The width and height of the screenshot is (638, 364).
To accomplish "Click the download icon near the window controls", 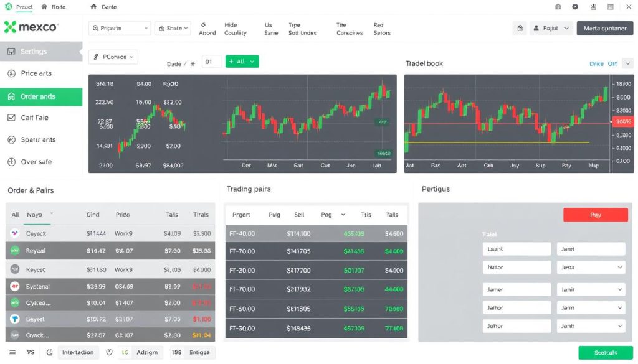I will tap(592, 6).
